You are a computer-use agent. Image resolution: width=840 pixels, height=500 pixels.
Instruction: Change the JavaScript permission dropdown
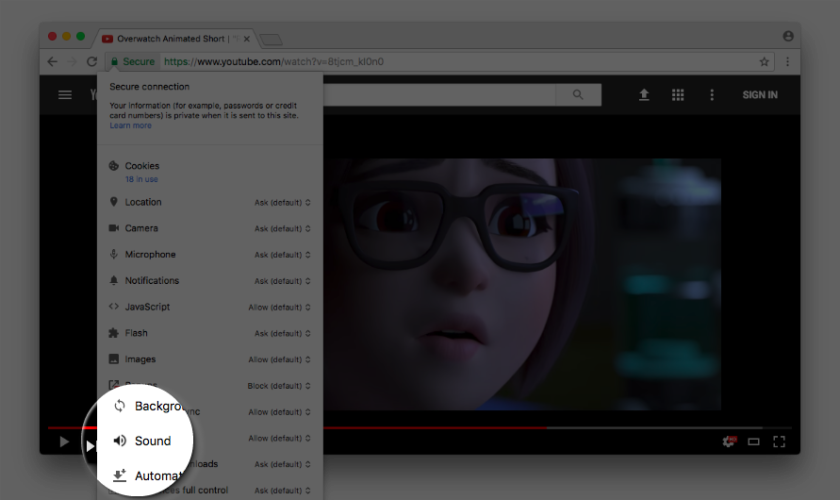coord(280,307)
